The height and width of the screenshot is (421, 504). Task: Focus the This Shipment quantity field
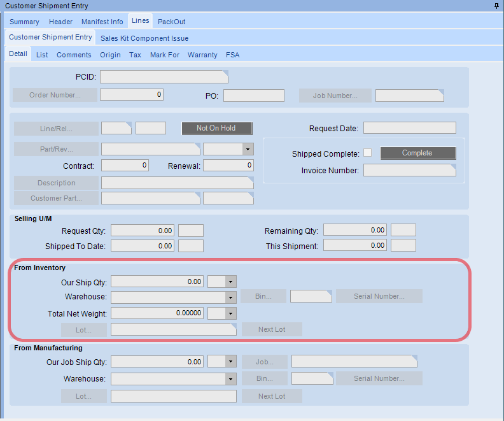pyautogui.click(x=355, y=245)
